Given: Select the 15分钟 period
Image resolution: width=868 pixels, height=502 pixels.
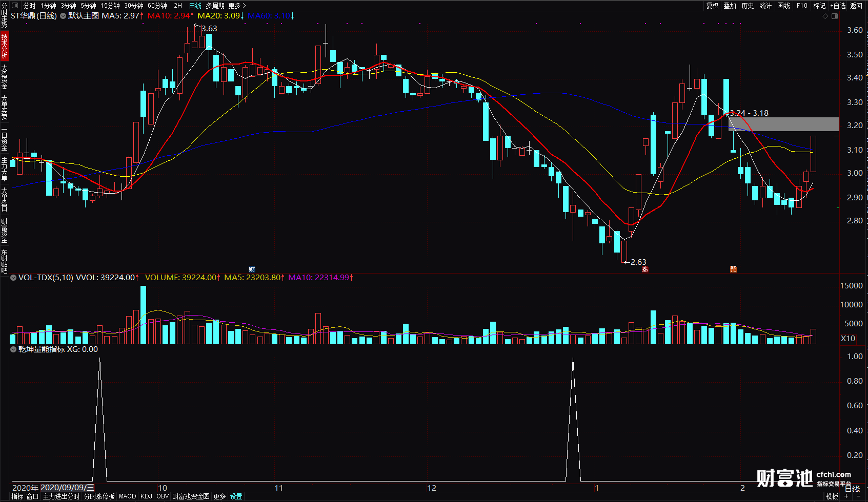Looking at the screenshot, I should pyautogui.click(x=110, y=6).
